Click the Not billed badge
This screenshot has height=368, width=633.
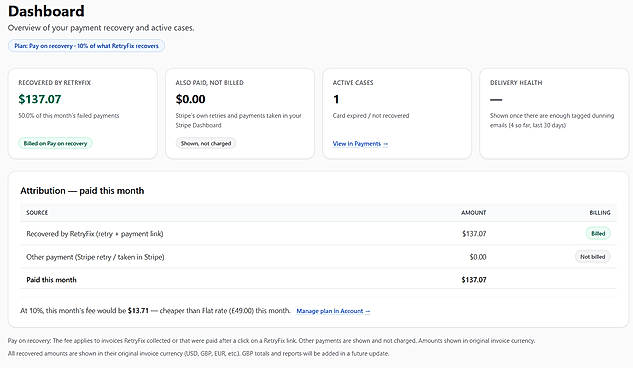[x=593, y=257]
